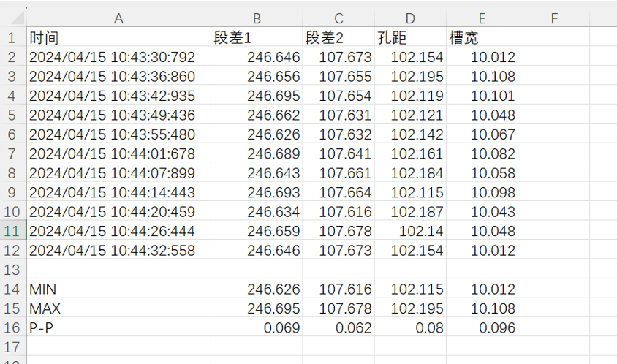The image size is (617, 364).
Task: Select column F header
Action: click(553, 18)
